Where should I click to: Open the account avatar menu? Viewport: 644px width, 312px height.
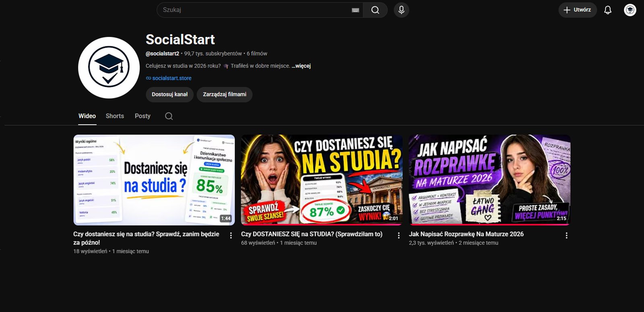630,10
